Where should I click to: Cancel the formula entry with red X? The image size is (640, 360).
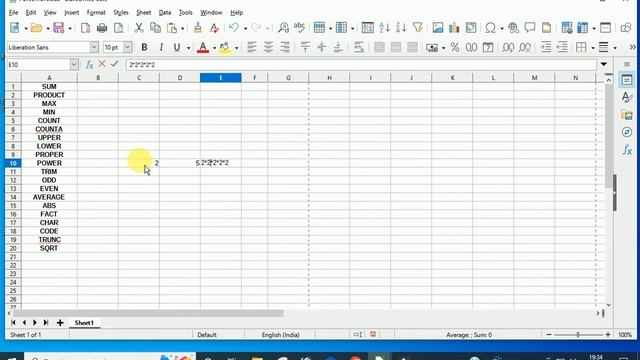click(x=102, y=64)
